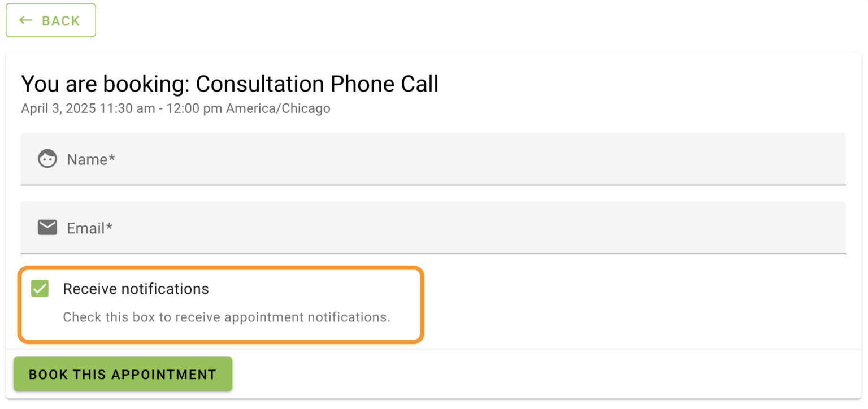This screenshot has width=868, height=409.
Task: Click the America/Chicago timezone text
Action: (278, 108)
